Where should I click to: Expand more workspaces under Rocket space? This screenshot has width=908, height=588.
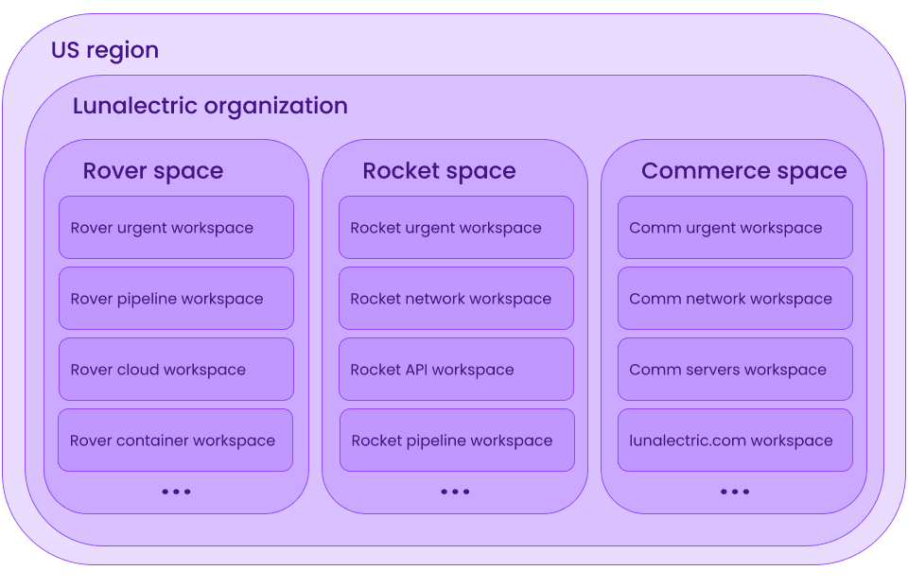tap(456, 491)
